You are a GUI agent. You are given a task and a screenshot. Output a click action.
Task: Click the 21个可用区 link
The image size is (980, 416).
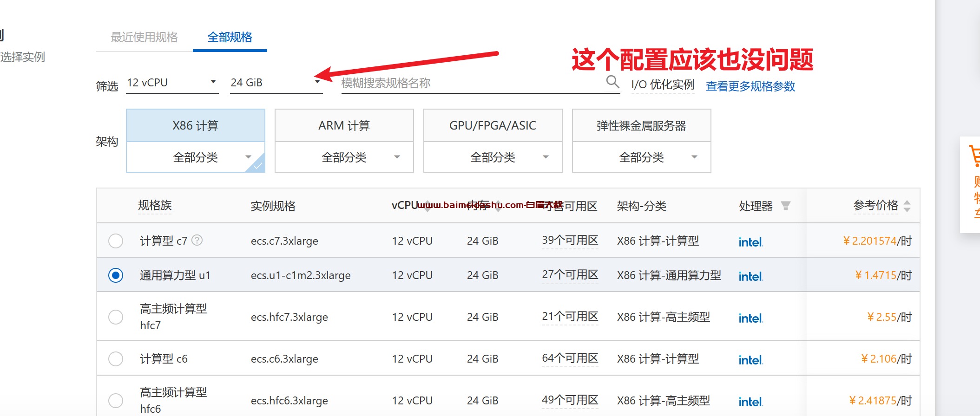pyautogui.click(x=570, y=316)
